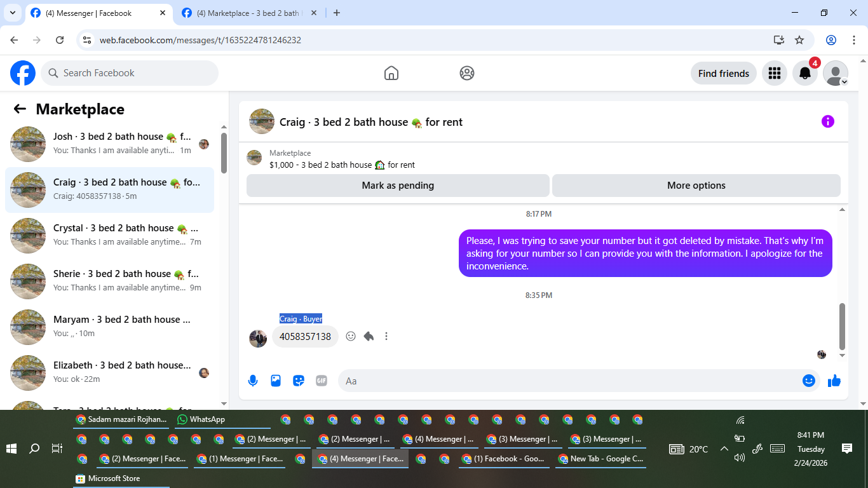Click the back arrow beside Marketplace
The height and width of the screenshot is (488, 868).
[x=20, y=109]
